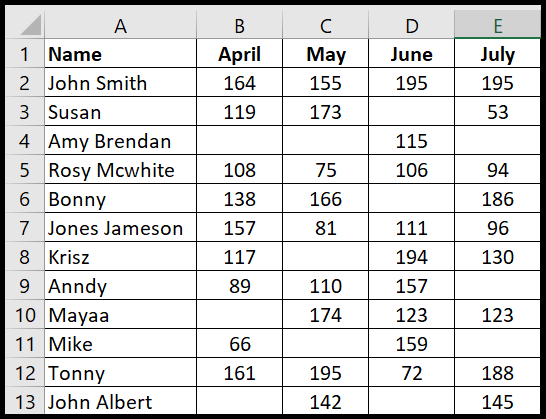The image size is (546, 419).
Task: Select column B header
Action: [240, 24]
